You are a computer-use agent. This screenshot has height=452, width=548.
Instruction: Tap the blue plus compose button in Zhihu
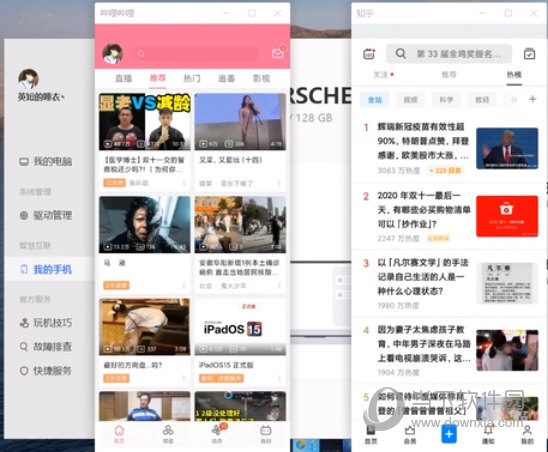(449, 434)
